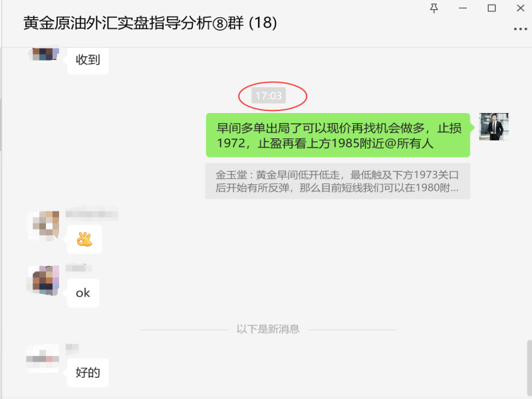Click the sender's suited-man avatar
Image resolution: width=532 pixels, height=399 pixels.
point(493,126)
